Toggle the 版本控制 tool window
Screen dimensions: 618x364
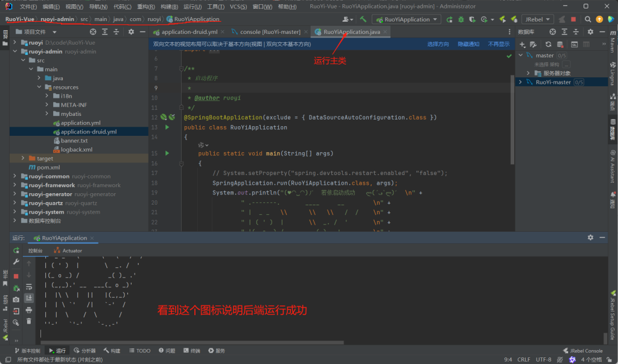point(28,351)
